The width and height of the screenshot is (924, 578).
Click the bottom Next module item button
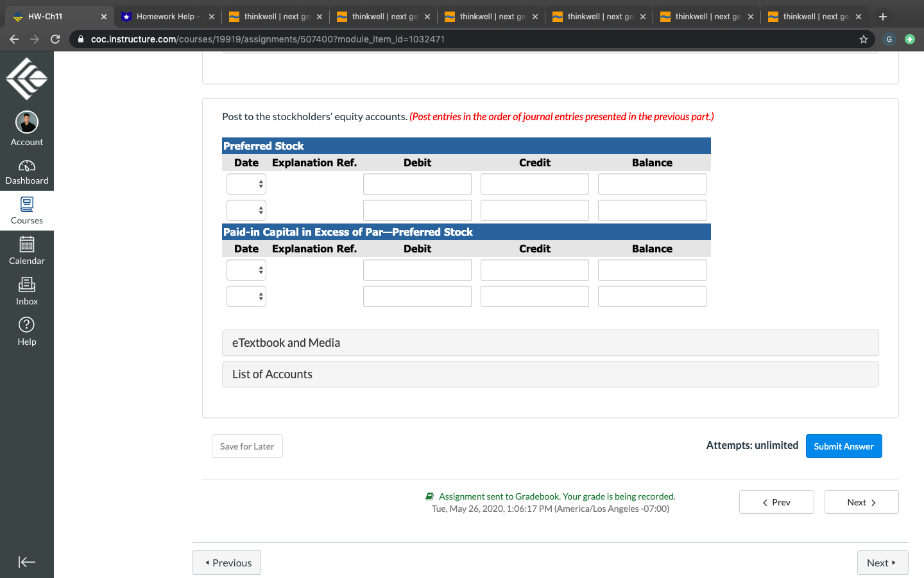pyautogui.click(x=883, y=563)
